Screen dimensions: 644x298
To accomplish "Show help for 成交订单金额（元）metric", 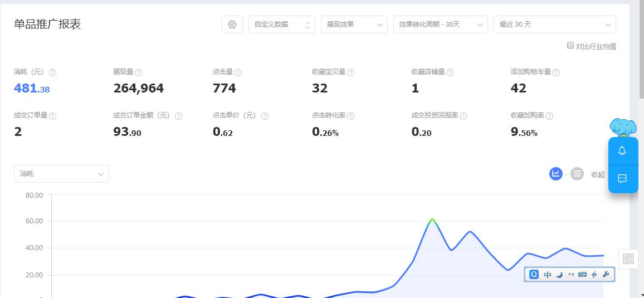I will [x=178, y=116].
